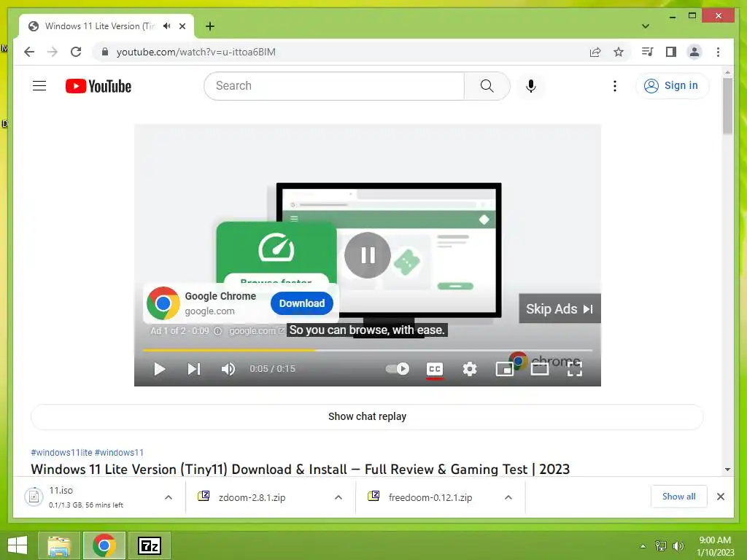Click the search magnifier button
The height and width of the screenshot is (560, 747).
click(x=487, y=86)
